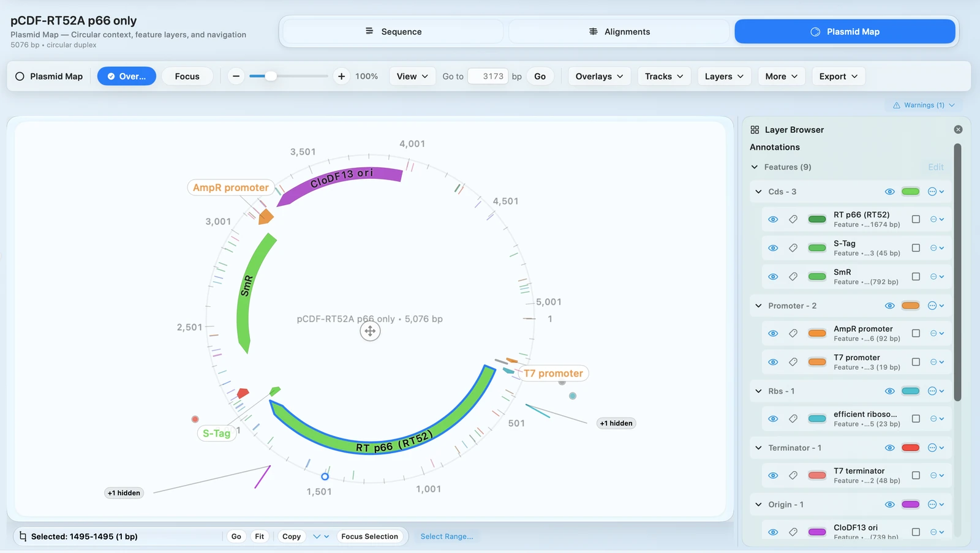Click the Go to bp input field
Image resolution: width=980 pixels, height=553 pixels.
click(x=488, y=77)
